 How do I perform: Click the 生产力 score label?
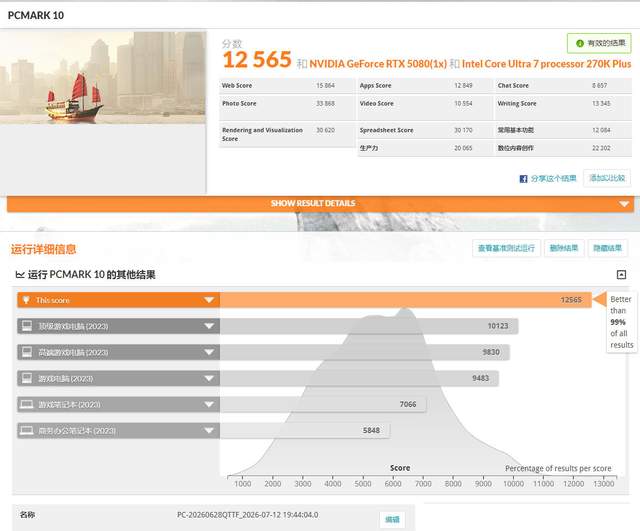[x=369, y=148]
